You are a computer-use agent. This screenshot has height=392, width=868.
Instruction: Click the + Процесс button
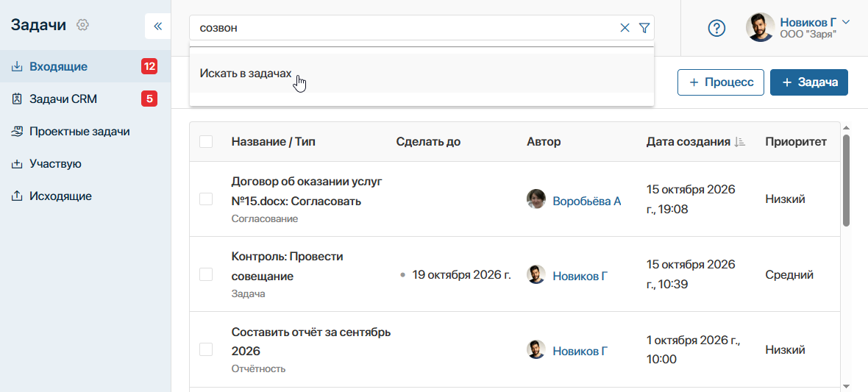click(721, 82)
